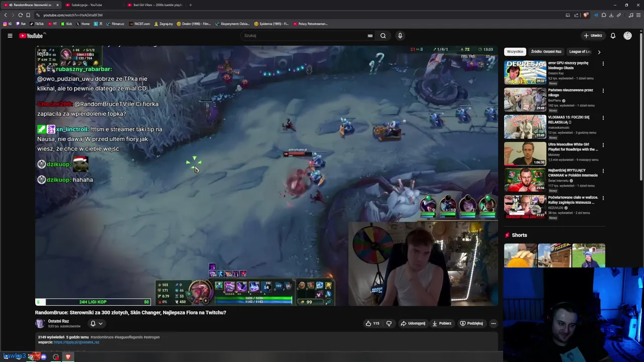This screenshot has height=362, width=644.
Task: Open the Brave Shields lion icon
Action: tap(585, 15)
